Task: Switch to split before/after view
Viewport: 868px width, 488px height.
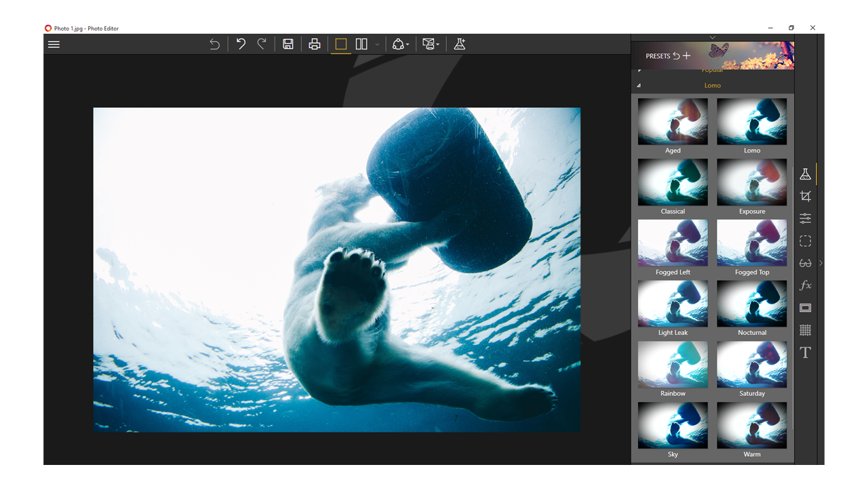Action: click(x=361, y=44)
